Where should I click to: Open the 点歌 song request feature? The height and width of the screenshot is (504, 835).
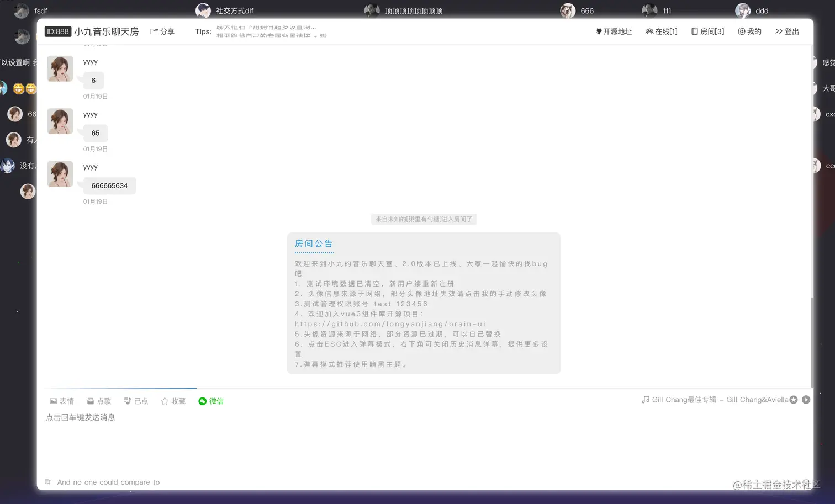click(x=99, y=401)
